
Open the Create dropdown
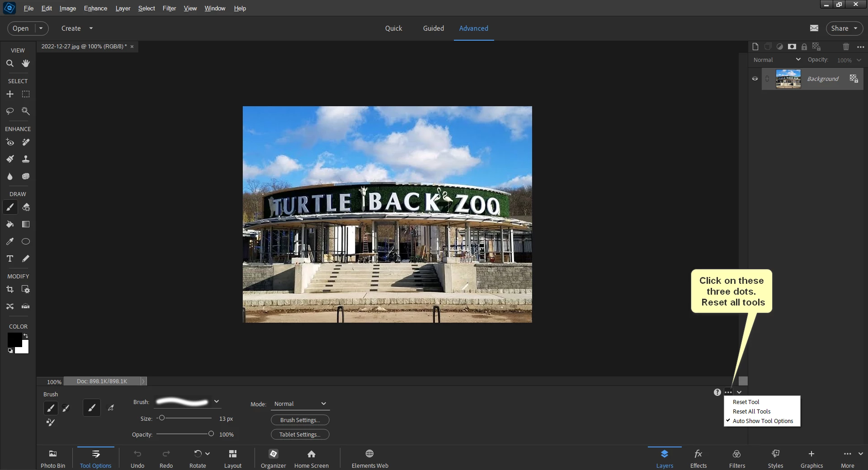coord(77,28)
